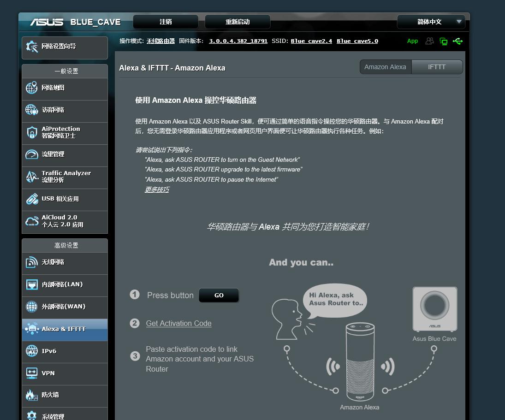Image resolution: width=505 pixels, height=420 pixels.
Task: Open the language dropdown 简体中文
Action: coord(430,22)
